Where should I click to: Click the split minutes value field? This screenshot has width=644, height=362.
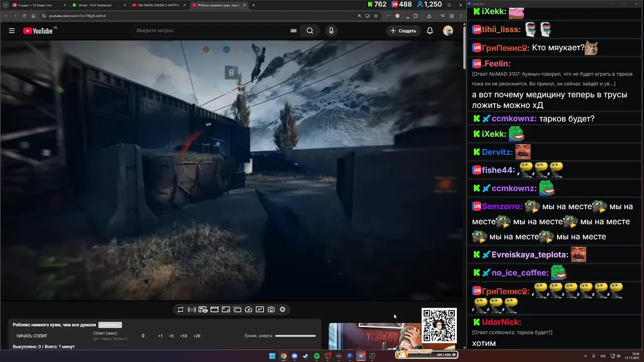point(143,336)
